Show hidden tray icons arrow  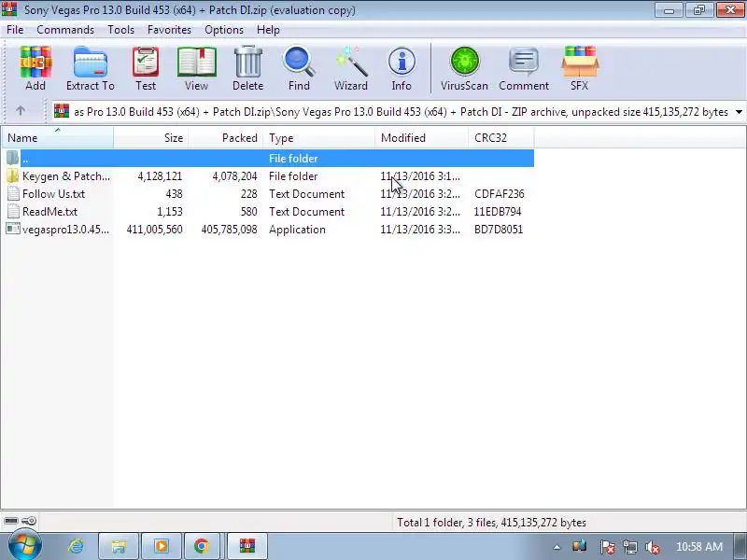pos(557,547)
